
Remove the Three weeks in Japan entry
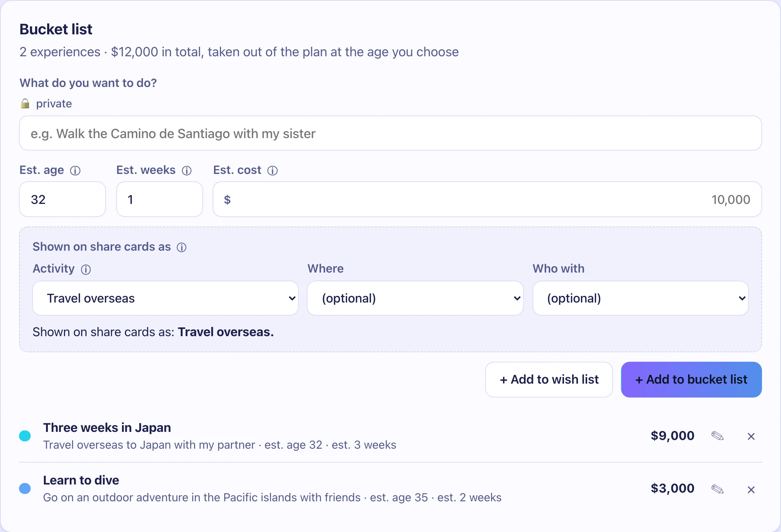[x=751, y=436]
